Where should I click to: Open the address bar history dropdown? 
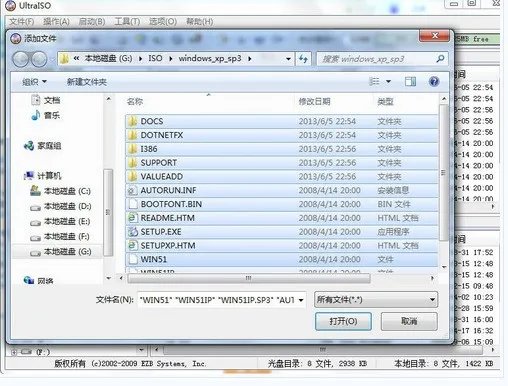(288, 59)
